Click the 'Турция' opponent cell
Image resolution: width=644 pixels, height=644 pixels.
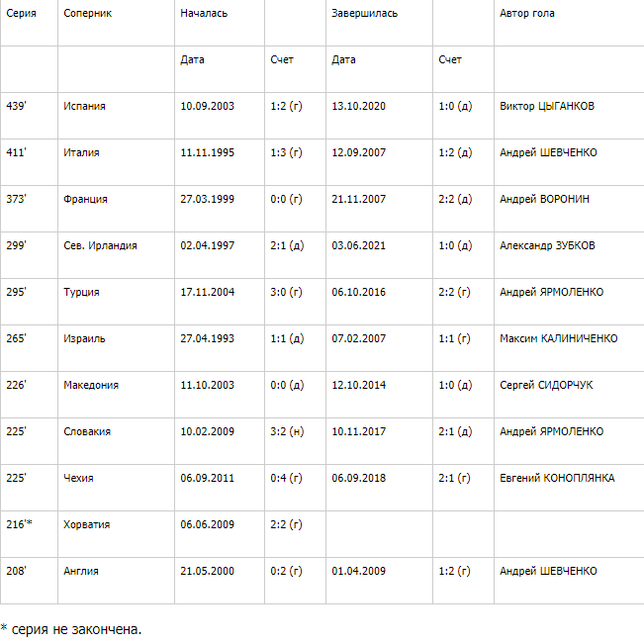tap(81, 292)
